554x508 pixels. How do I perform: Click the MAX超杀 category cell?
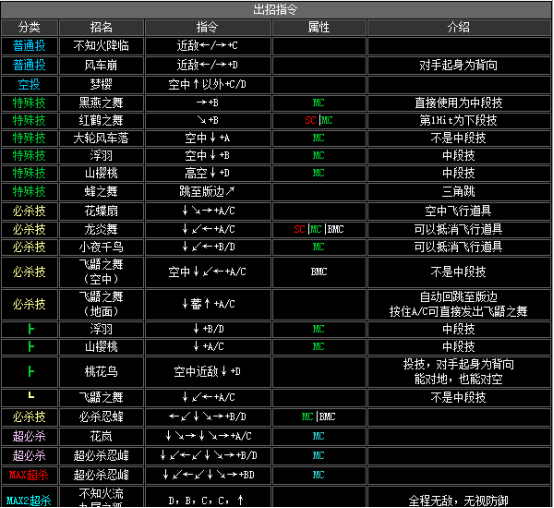[29, 475]
